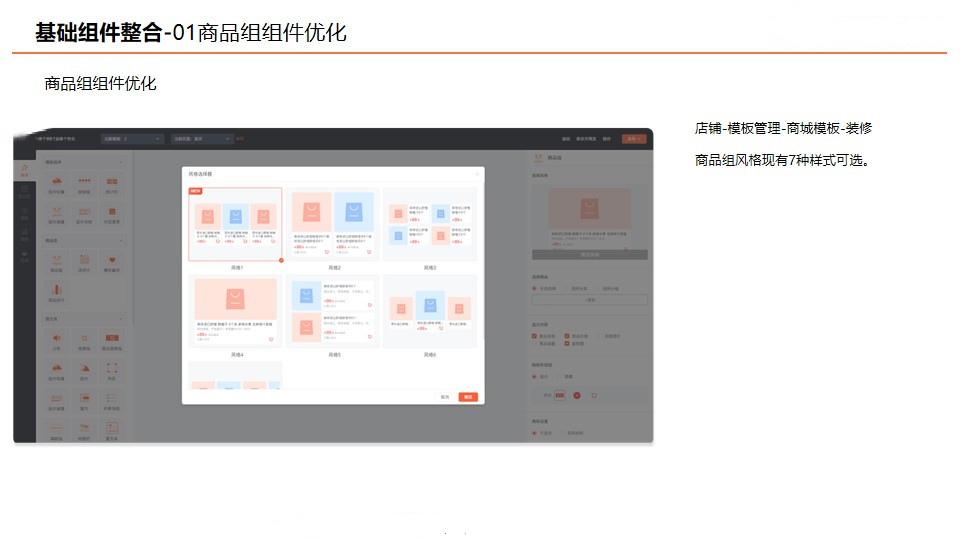
Task: Toggle the product price checkbox
Action: [567, 336]
